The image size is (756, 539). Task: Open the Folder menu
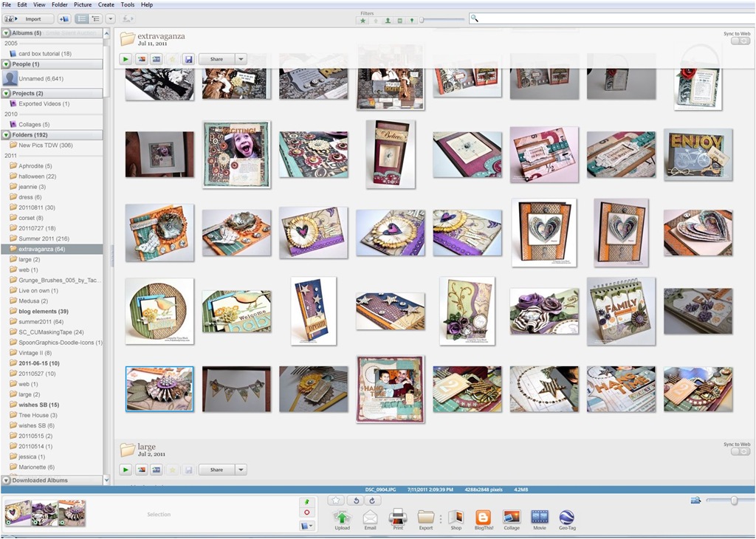coord(60,4)
